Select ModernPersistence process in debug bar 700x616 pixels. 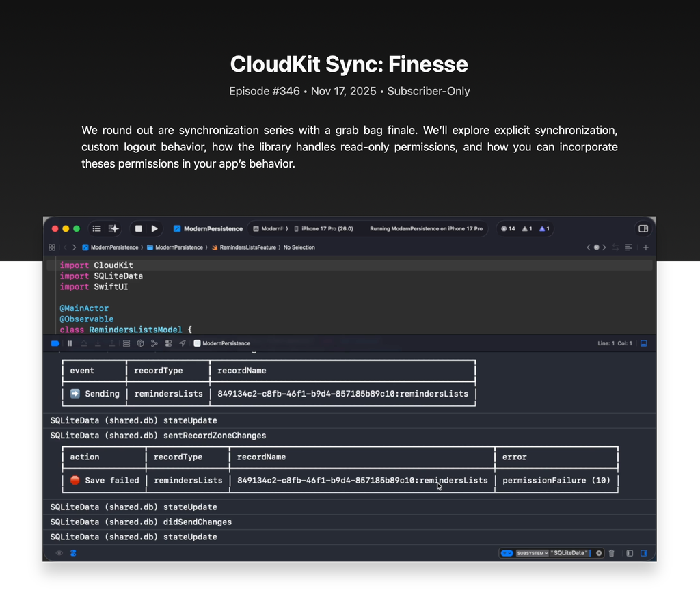point(222,343)
